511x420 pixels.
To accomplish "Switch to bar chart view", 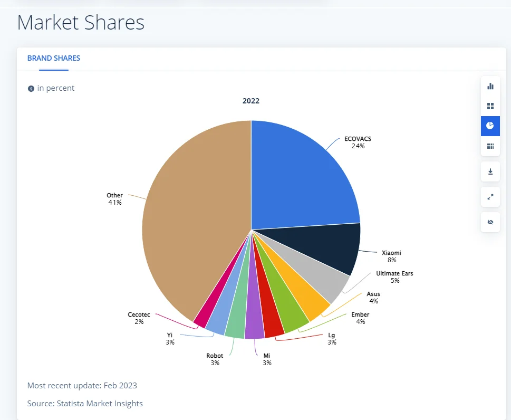I will click(x=490, y=86).
